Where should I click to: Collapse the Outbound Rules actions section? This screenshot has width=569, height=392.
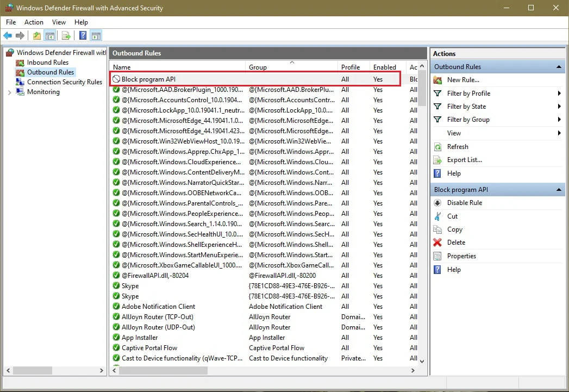tap(559, 67)
